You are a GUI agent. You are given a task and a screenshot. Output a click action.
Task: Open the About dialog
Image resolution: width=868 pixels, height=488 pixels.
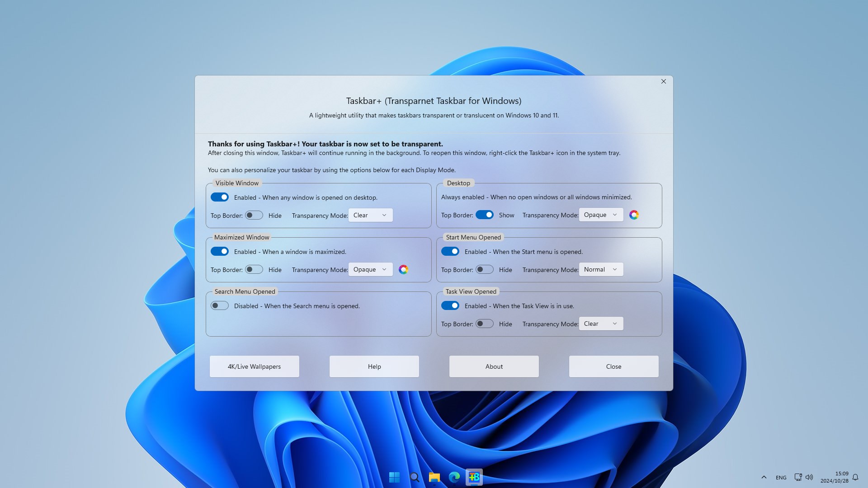click(494, 366)
